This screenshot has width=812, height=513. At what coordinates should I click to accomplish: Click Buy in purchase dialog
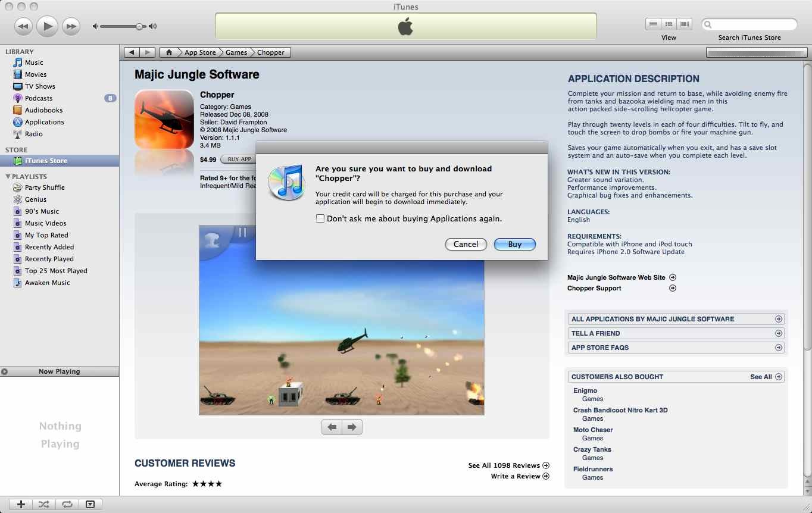[x=515, y=244]
